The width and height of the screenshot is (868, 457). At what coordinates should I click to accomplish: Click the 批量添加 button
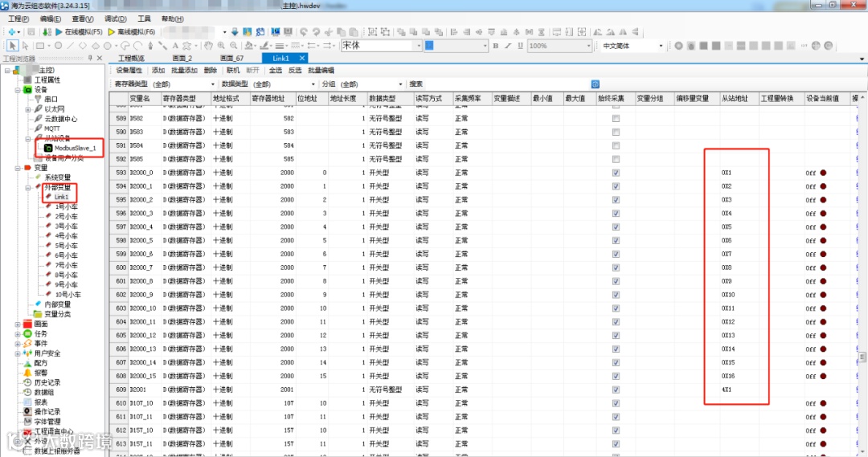click(x=184, y=70)
